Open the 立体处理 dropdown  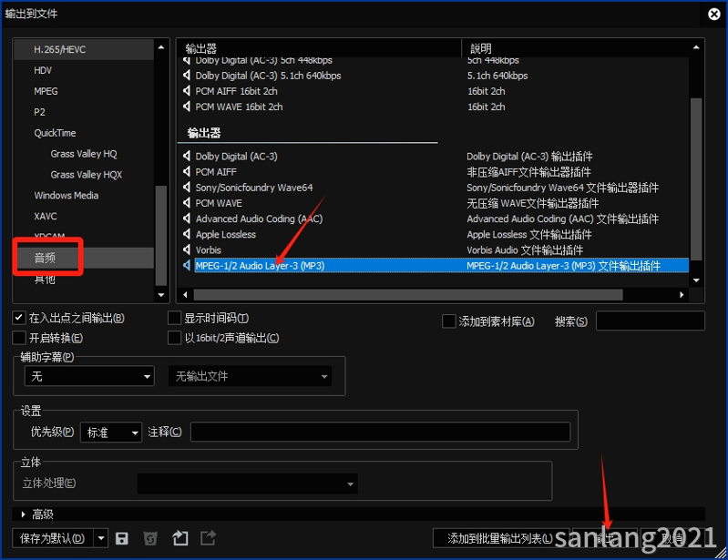point(248,484)
